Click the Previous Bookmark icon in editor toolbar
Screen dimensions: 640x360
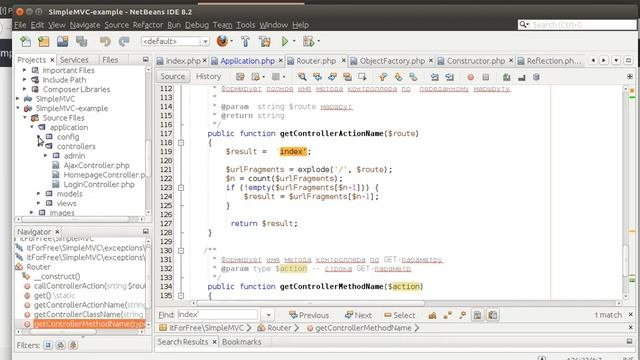(383, 77)
